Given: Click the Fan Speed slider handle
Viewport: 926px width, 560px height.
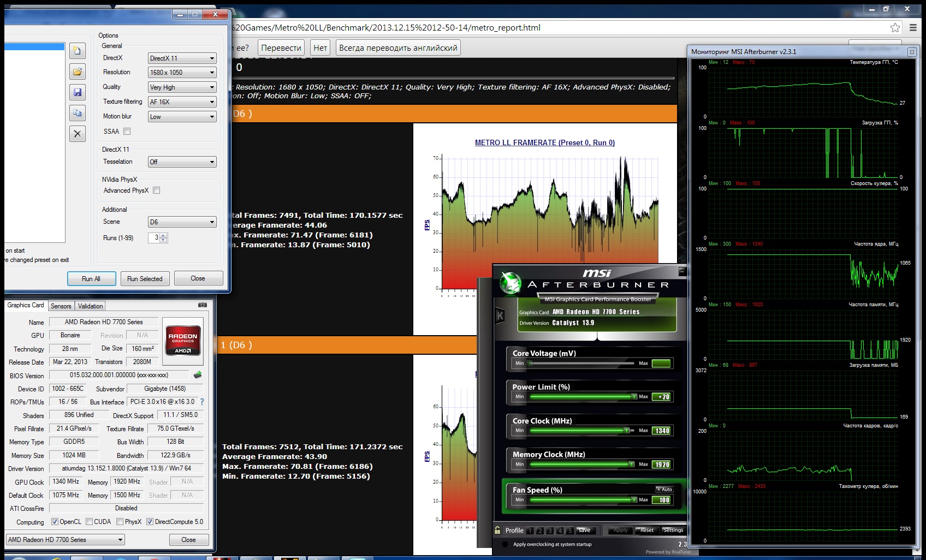Looking at the screenshot, I should point(634,500).
